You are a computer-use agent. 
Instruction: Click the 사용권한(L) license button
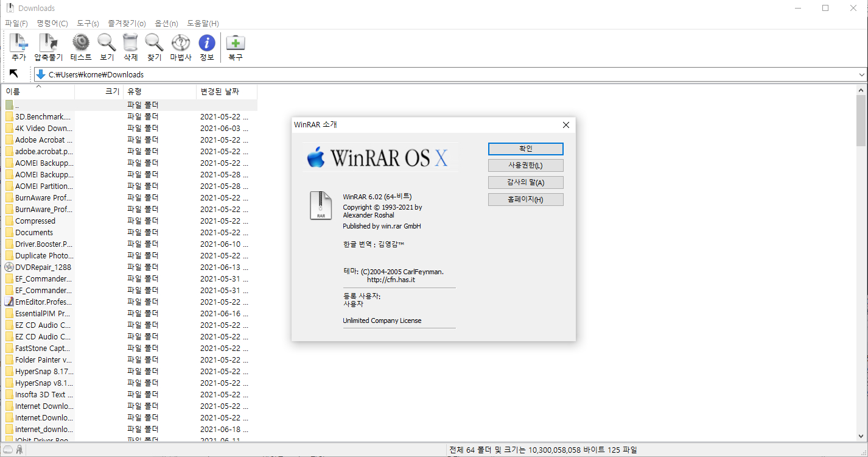526,166
